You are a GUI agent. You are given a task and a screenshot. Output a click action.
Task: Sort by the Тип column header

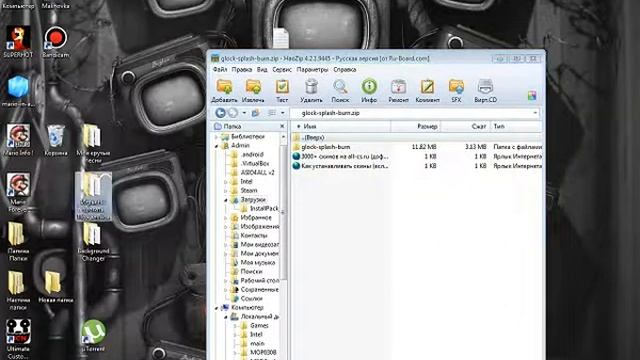pos(516,127)
